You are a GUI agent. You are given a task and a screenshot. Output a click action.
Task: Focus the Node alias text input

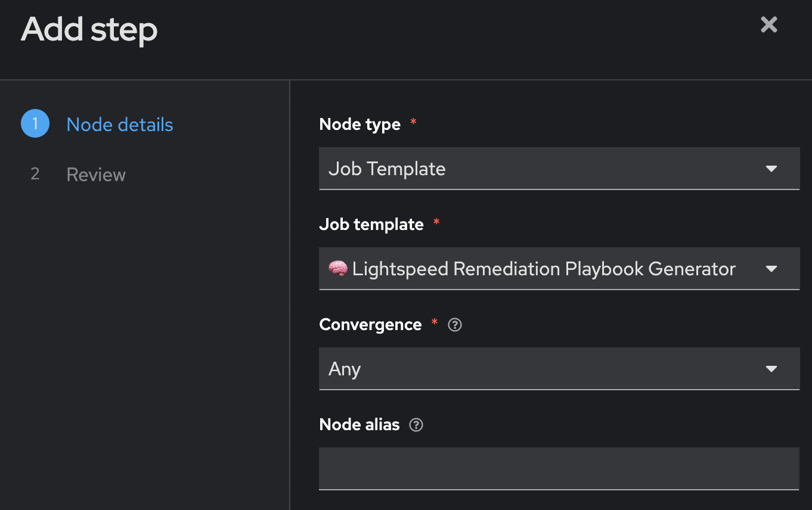coord(559,468)
